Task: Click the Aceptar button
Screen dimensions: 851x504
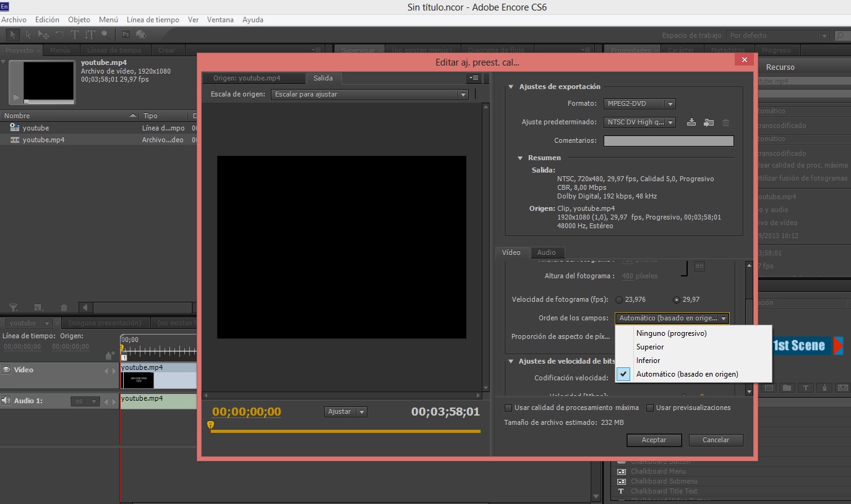Action: click(x=654, y=440)
